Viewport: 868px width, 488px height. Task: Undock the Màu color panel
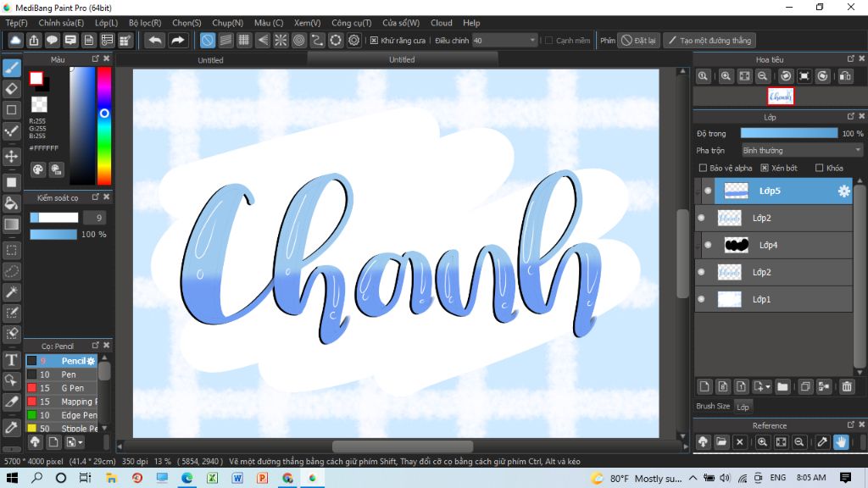[95, 58]
